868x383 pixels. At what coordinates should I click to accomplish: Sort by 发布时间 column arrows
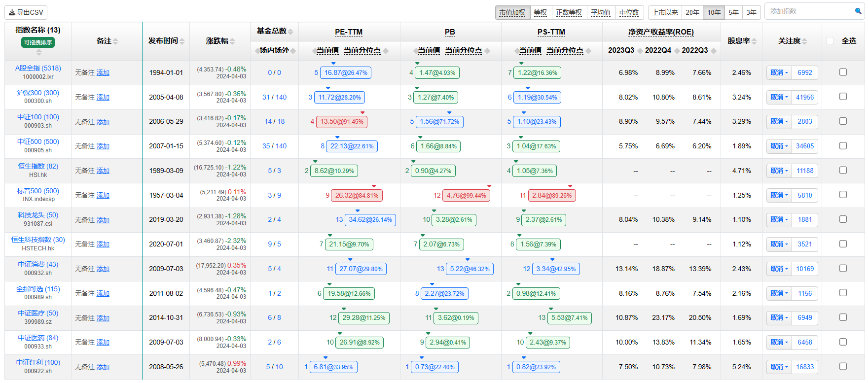(x=182, y=41)
